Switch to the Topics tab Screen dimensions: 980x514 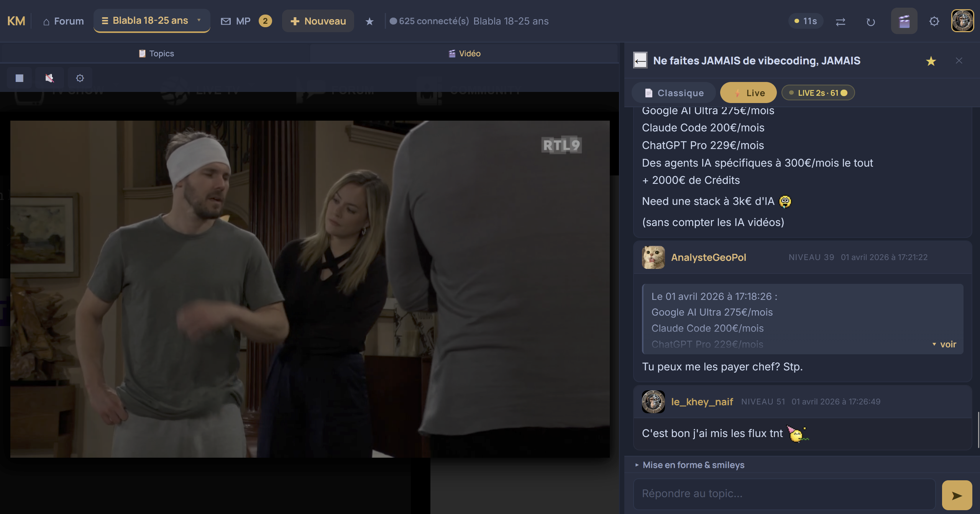pyautogui.click(x=156, y=54)
